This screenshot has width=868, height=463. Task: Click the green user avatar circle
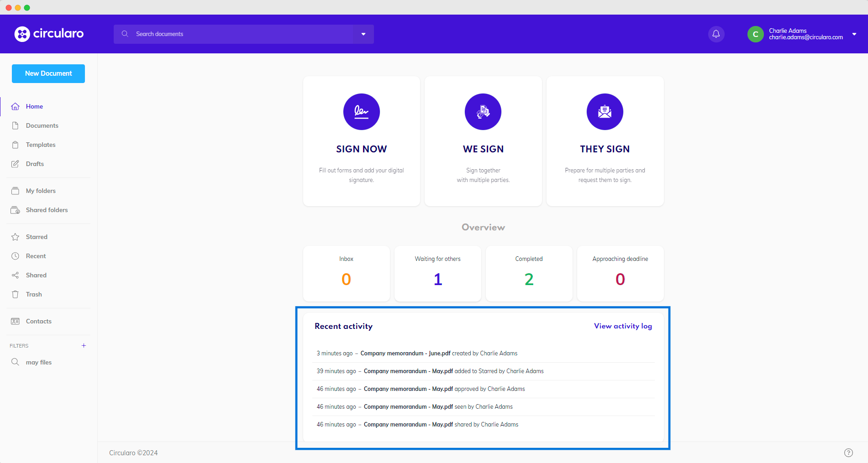click(755, 34)
